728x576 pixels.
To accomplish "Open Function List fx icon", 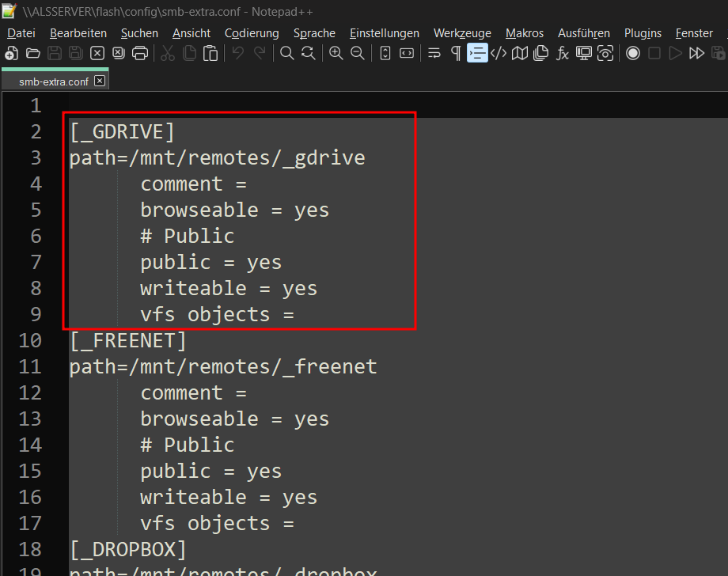I will [563, 53].
